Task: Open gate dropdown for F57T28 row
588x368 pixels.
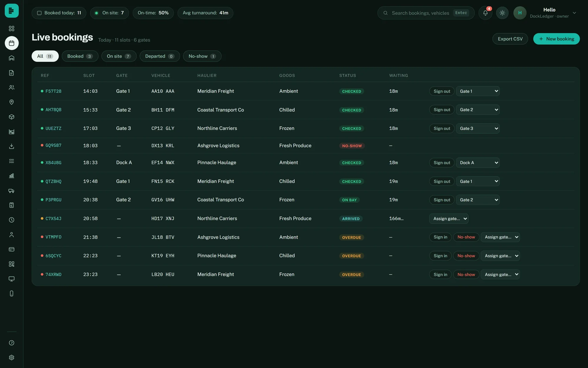Action: [478, 91]
